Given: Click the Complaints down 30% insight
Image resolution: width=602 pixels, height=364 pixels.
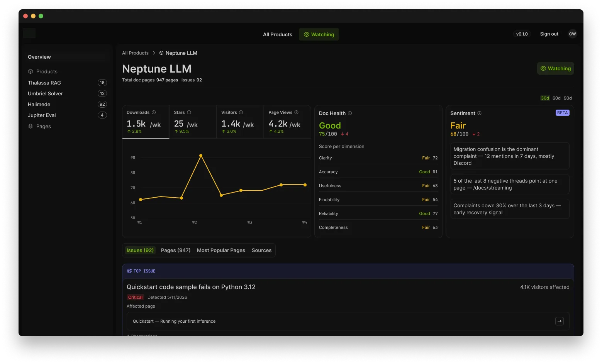Looking at the screenshot, I should (x=510, y=209).
